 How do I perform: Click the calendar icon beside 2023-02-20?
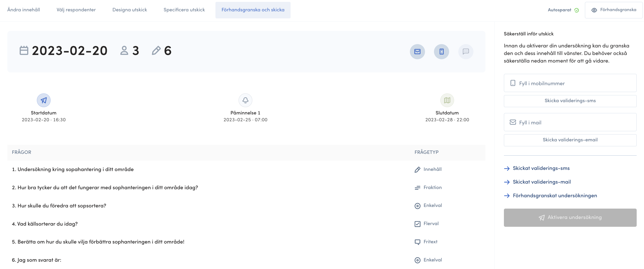coord(24,50)
